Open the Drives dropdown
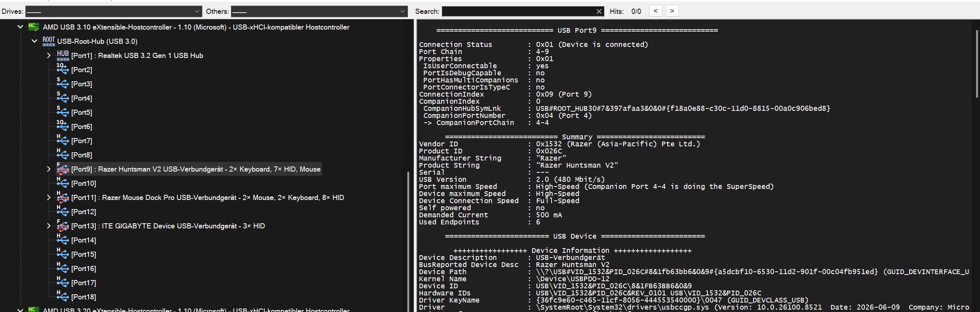 click(113, 11)
